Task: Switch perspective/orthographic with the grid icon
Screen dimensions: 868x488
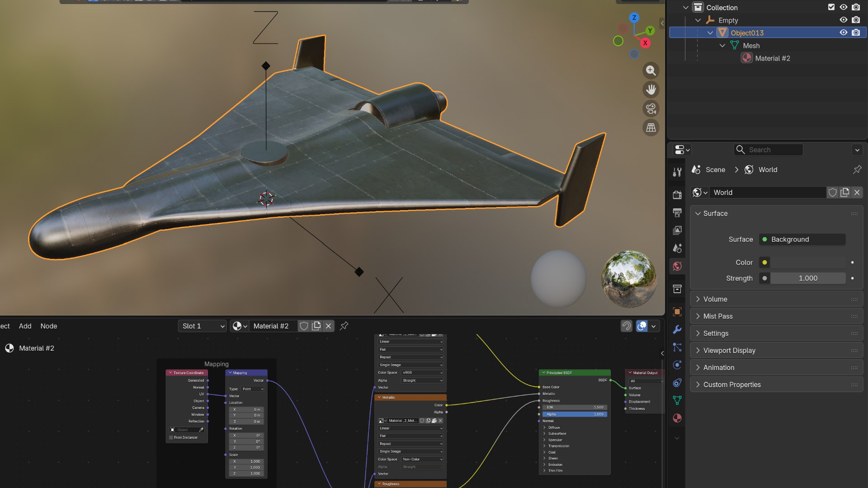Action: point(651,127)
